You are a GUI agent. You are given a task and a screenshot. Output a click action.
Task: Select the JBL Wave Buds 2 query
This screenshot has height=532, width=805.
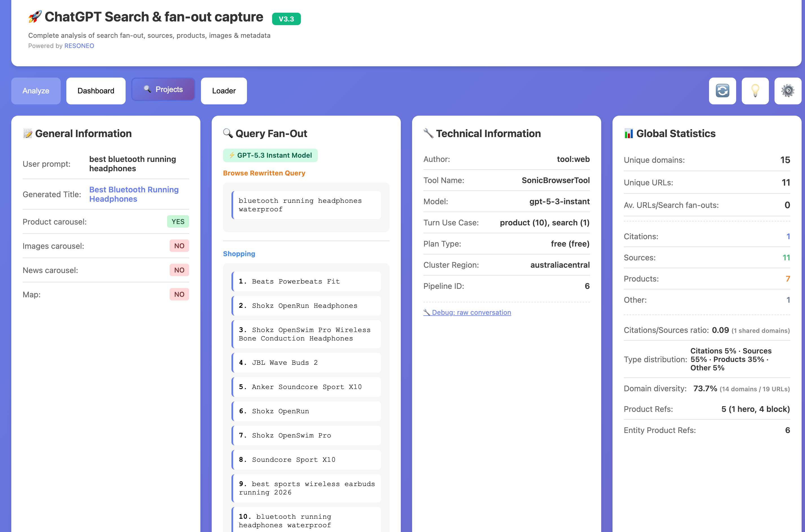point(306,362)
